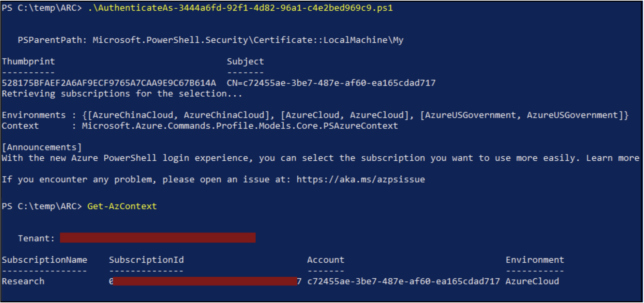Click the https://aka.ms/azpsissue link

[360, 180]
